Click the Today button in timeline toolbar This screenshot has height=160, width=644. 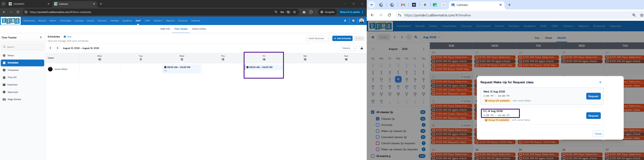click(x=384, y=37)
